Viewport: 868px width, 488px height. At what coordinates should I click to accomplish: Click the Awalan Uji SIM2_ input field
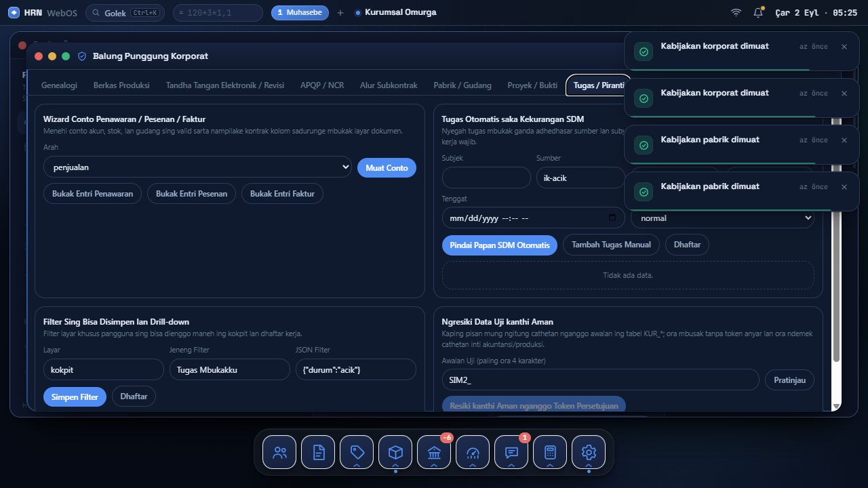[x=600, y=380]
